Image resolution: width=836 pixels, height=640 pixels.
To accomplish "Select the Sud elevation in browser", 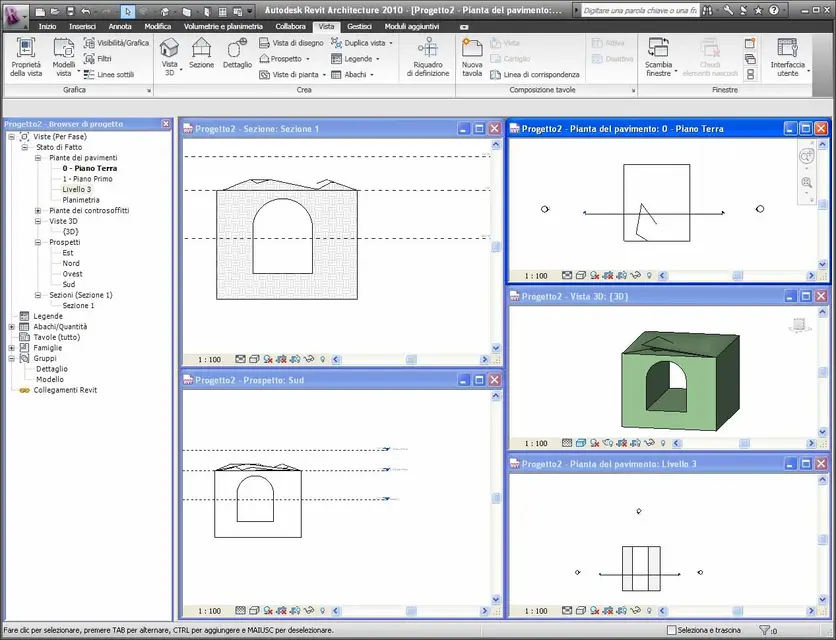I will tap(68, 284).
